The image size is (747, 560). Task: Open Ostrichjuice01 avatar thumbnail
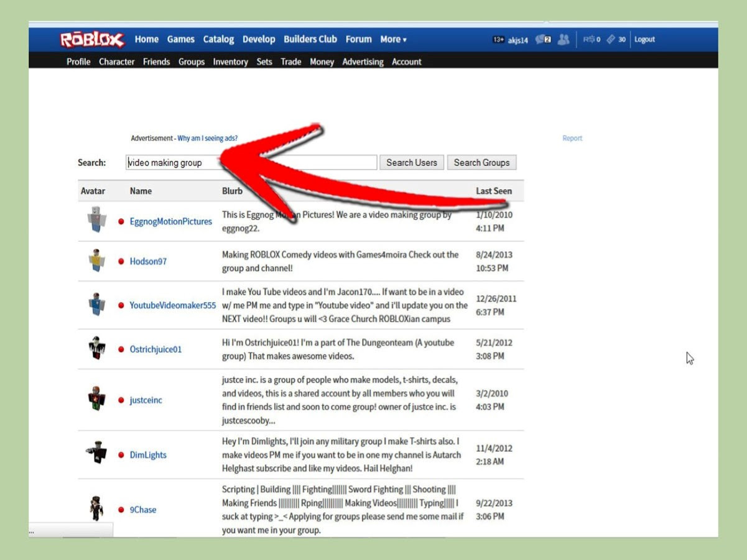(96, 348)
